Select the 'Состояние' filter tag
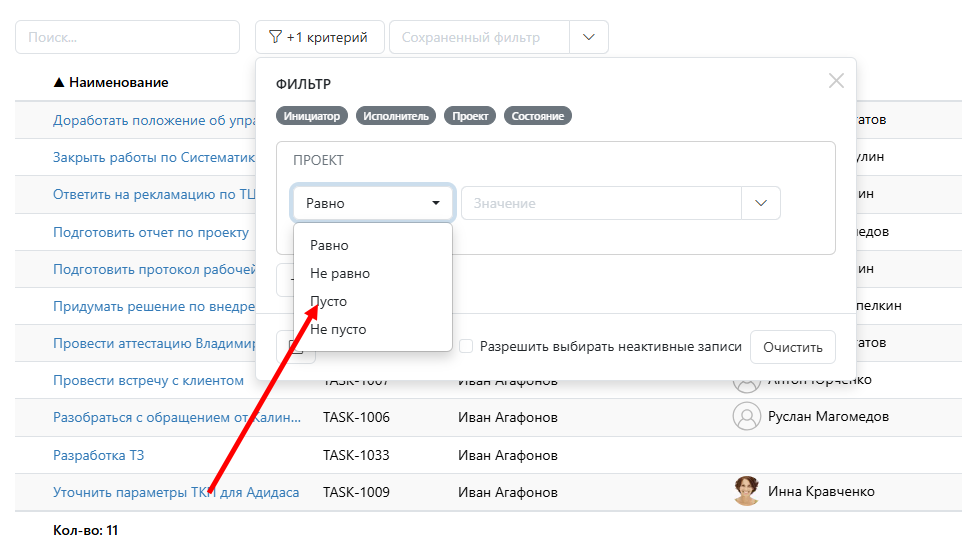962x548 pixels. [x=537, y=116]
